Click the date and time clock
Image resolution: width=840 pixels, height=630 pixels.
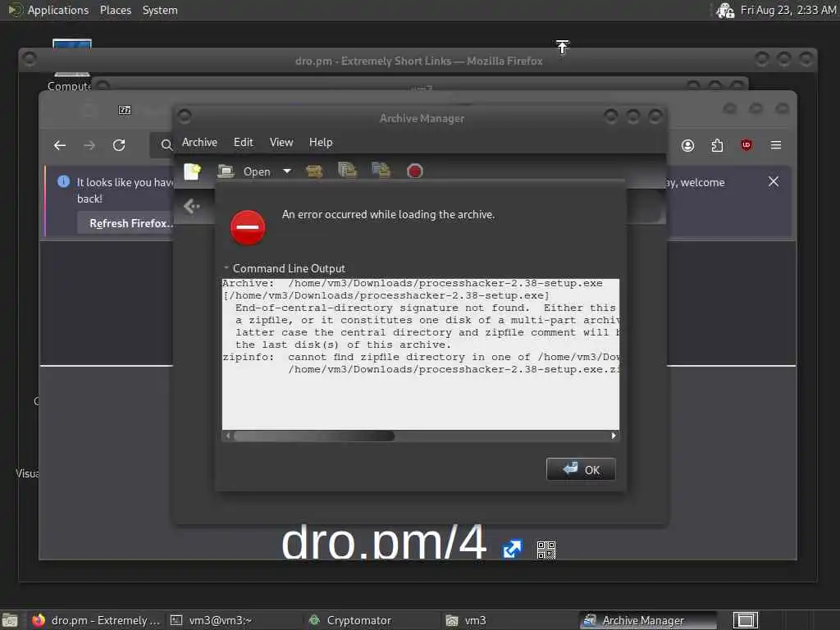point(788,10)
